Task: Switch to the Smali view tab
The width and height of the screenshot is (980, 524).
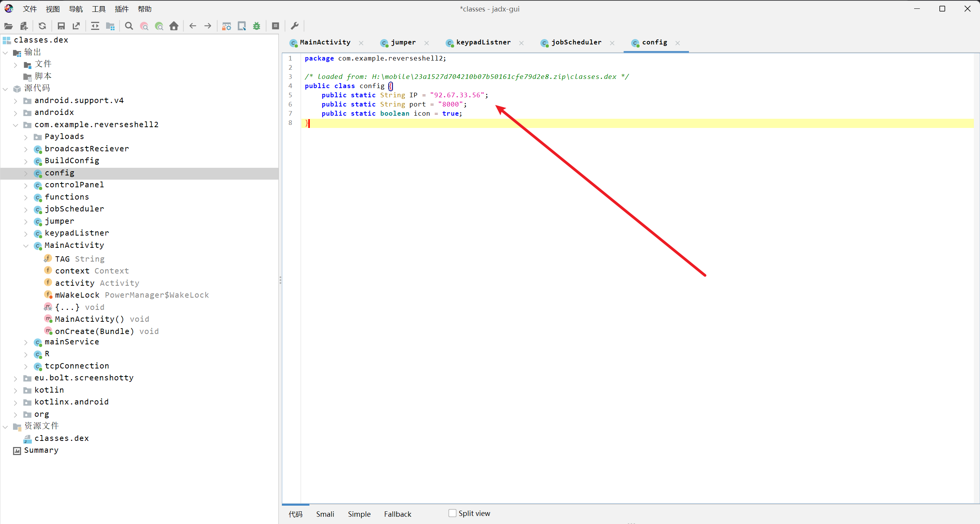Action: pos(325,514)
